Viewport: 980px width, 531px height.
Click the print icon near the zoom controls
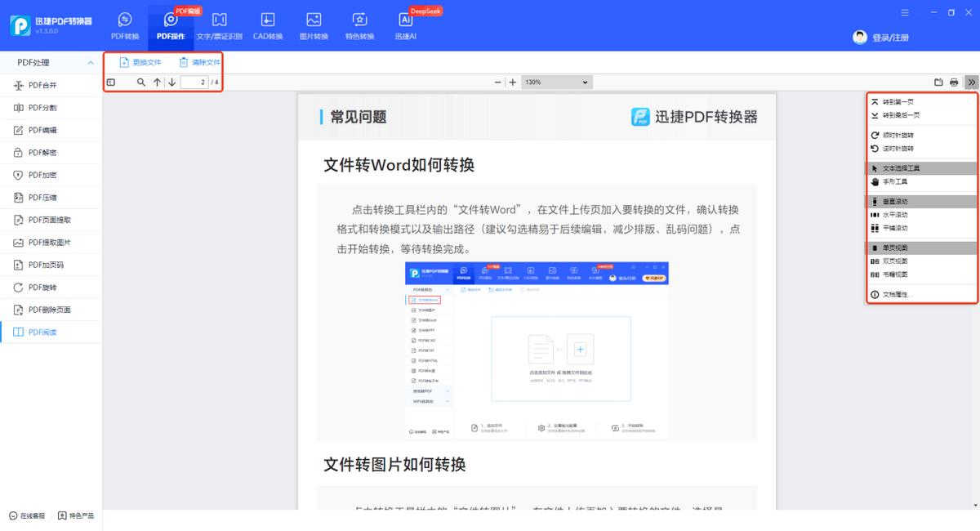(x=953, y=82)
